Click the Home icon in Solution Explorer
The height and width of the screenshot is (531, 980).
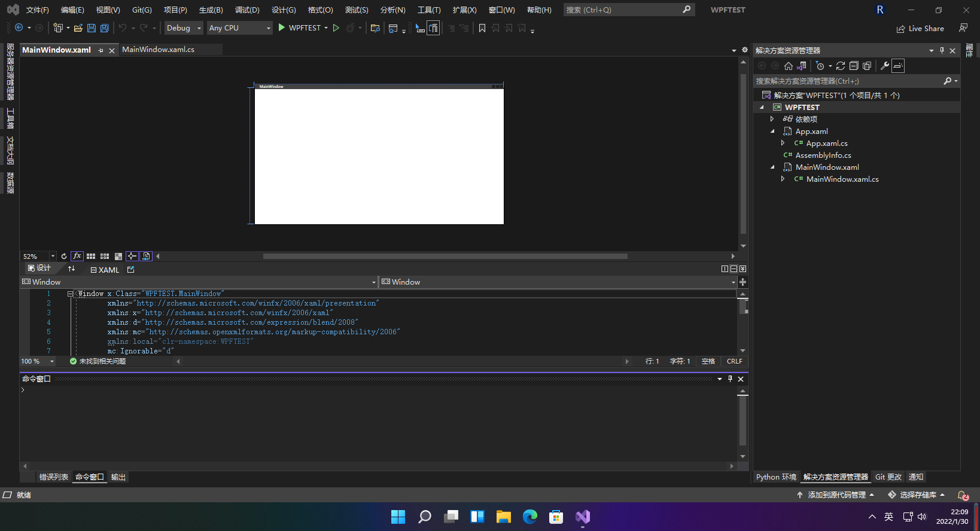tap(789, 66)
